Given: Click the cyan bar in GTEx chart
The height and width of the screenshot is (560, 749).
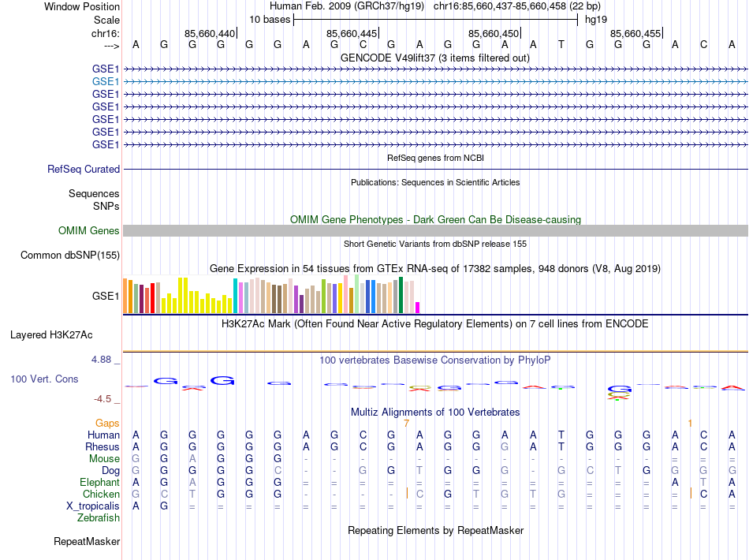Looking at the screenshot, I should click(235, 297).
